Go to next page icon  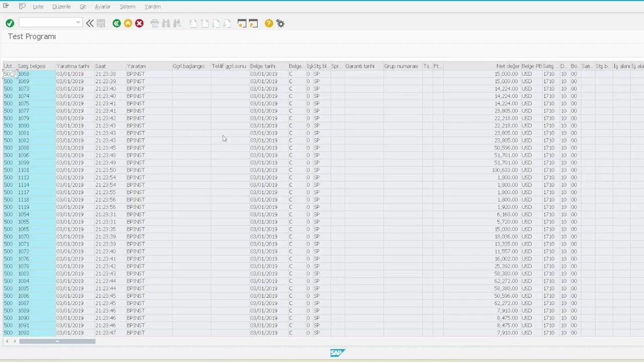(216, 23)
